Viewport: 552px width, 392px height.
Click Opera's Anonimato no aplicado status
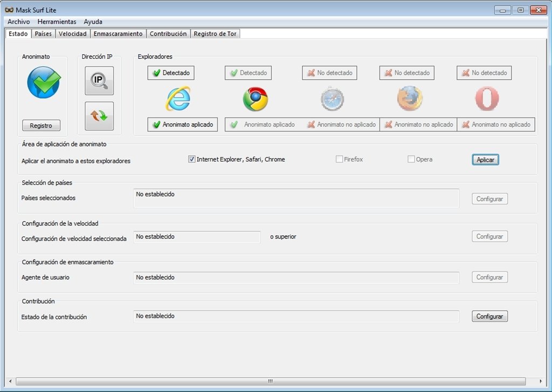[496, 124]
